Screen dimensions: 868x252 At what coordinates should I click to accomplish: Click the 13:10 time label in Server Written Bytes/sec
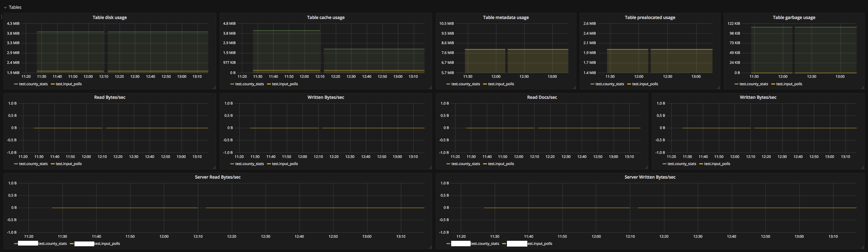833,236
